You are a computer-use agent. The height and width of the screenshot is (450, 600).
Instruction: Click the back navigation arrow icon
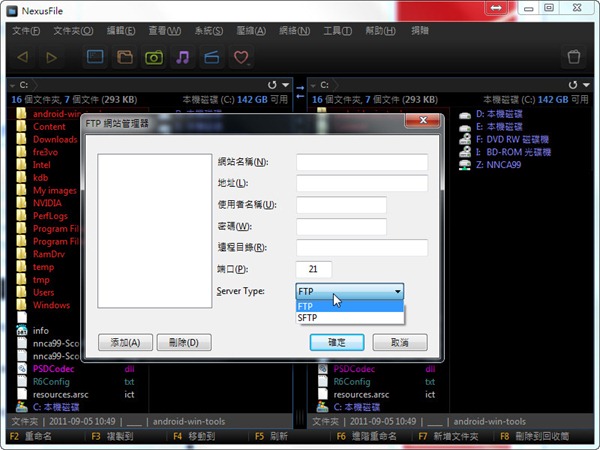(23, 57)
